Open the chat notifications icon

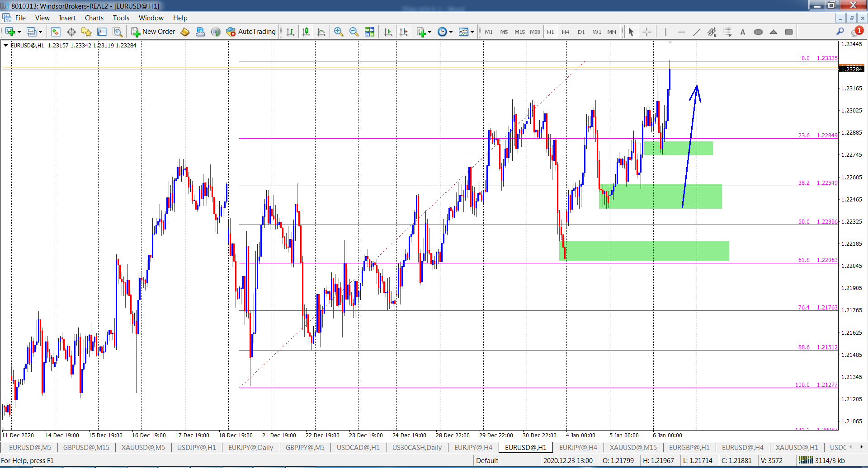click(857, 32)
